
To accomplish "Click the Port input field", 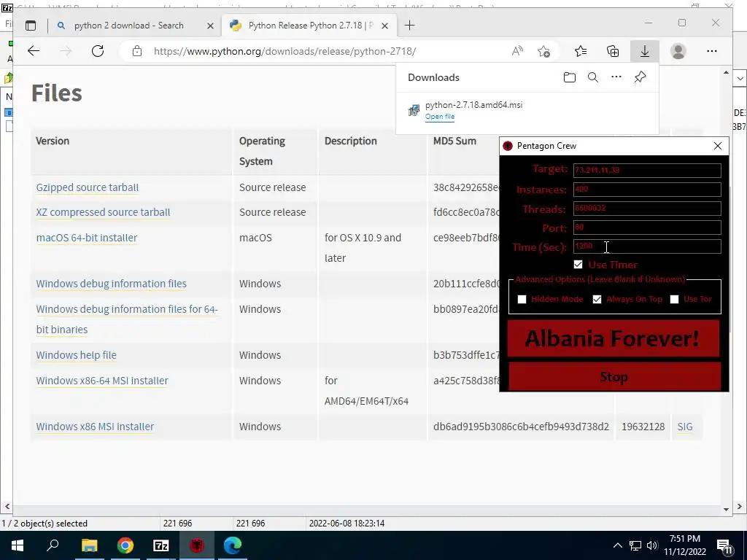I will [647, 227].
